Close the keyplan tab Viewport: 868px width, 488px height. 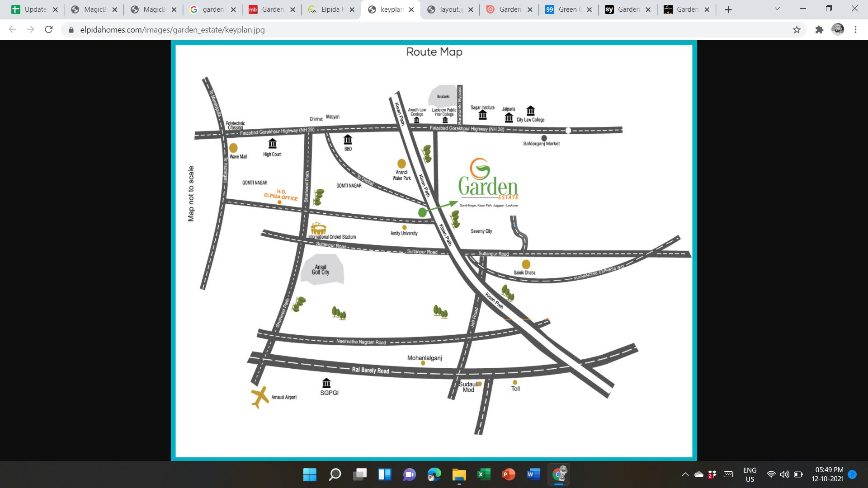coord(411,9)
